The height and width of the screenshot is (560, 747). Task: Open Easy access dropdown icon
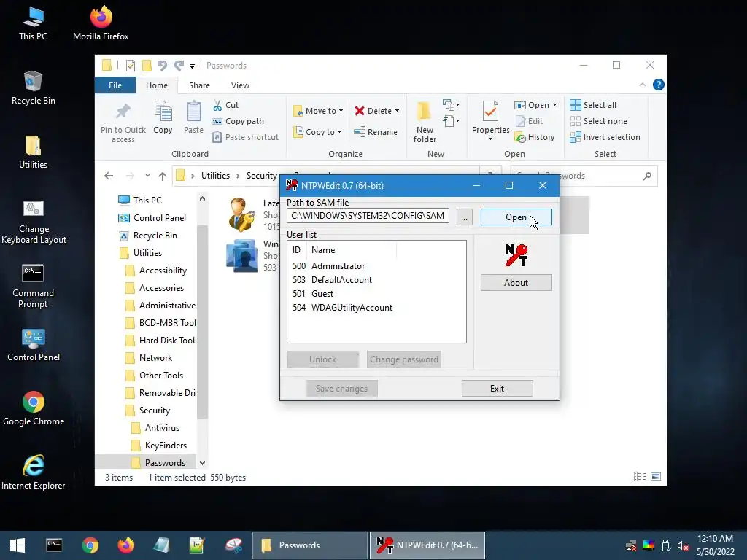tap(451, 121)
